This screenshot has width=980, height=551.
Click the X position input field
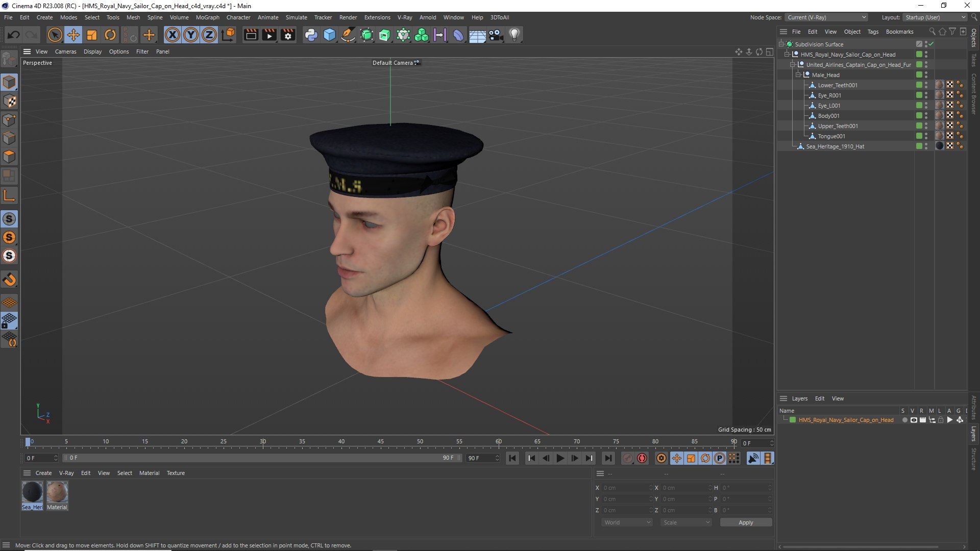(626, 488)
